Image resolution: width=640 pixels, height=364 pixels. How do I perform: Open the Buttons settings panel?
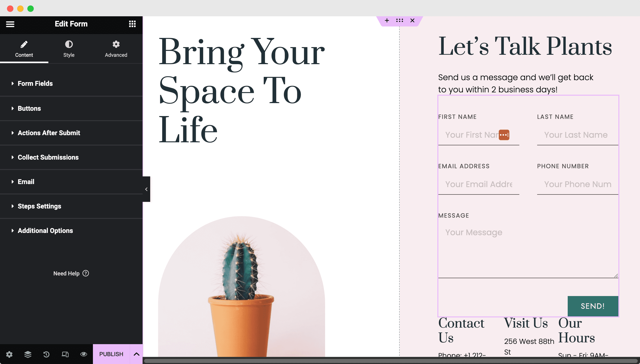(29, 108)
